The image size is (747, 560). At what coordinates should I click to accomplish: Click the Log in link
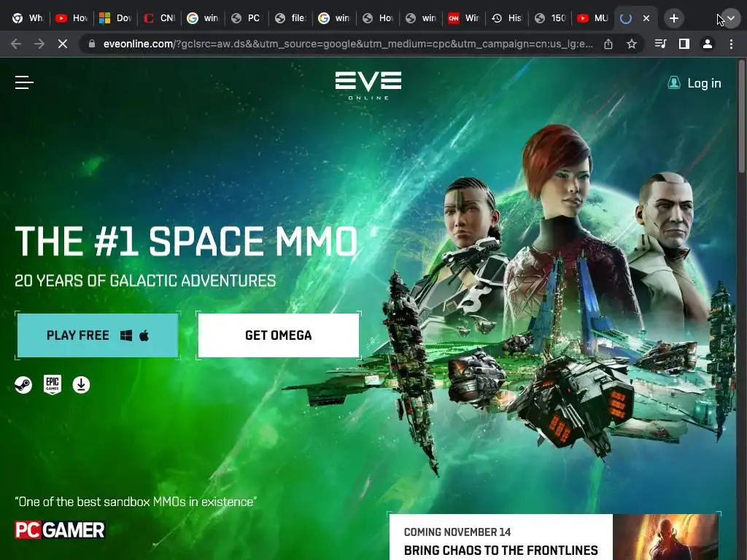[x=694, y=83]
